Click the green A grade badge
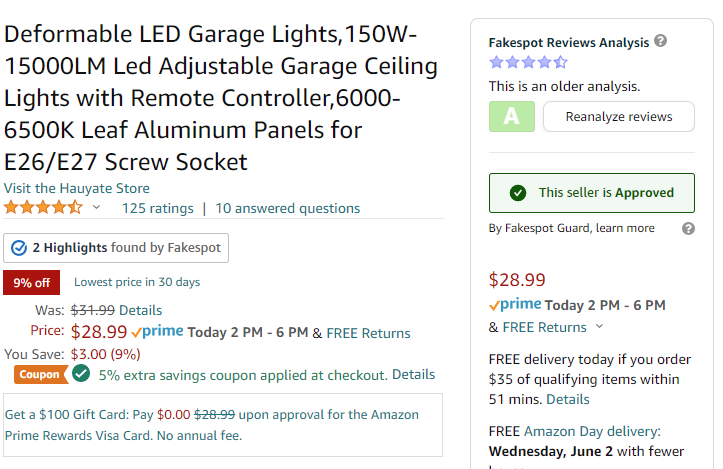 [x=512, y=117]
